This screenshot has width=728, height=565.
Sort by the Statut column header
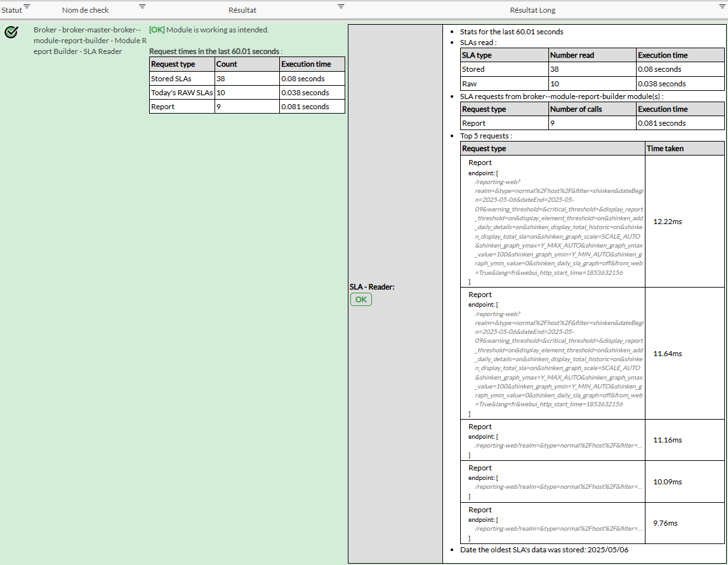[x=11, y=10]
